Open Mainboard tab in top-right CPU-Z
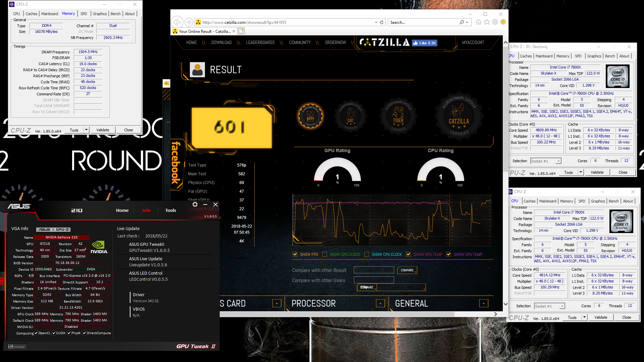 click(x=544, y=56)
